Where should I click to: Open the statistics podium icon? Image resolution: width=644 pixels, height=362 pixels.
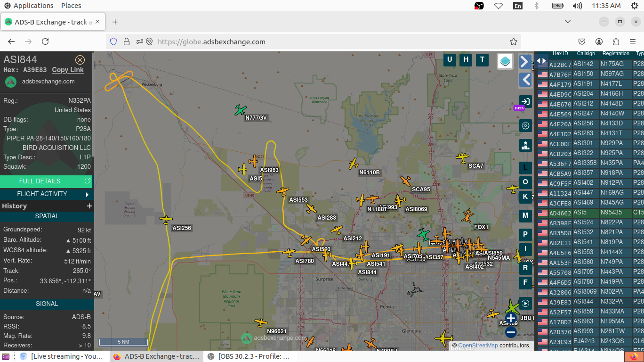coord(525,145)
